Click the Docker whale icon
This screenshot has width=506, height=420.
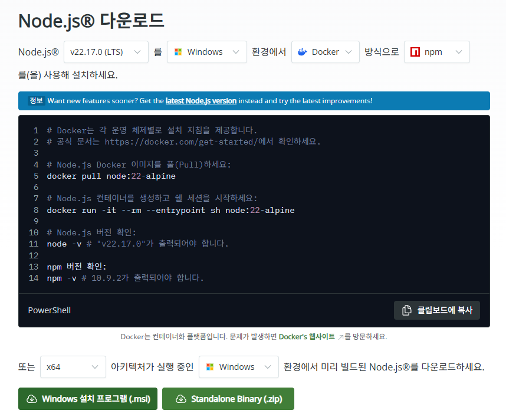tap(302, 52)
